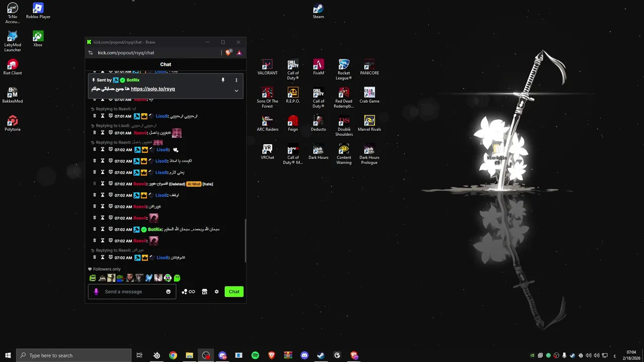Select the Red Dead Redemption desktop icon
The image size is (644, 362).
tap(344, 98)
